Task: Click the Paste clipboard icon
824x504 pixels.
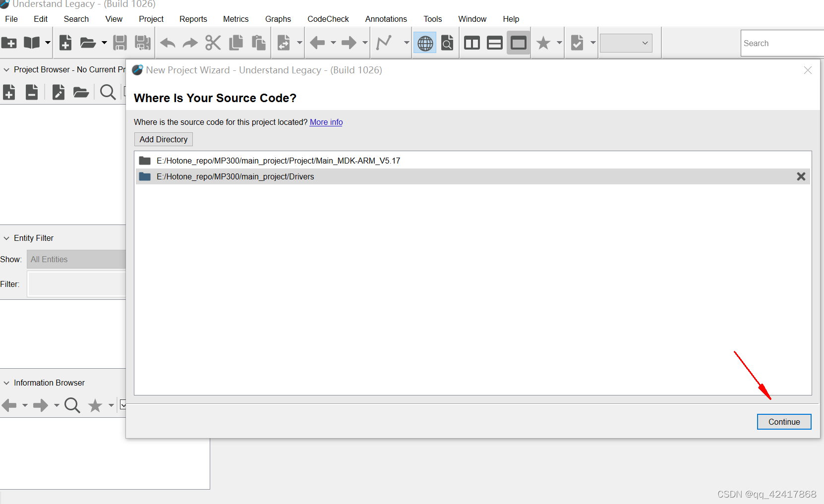Action: point(258,43)
